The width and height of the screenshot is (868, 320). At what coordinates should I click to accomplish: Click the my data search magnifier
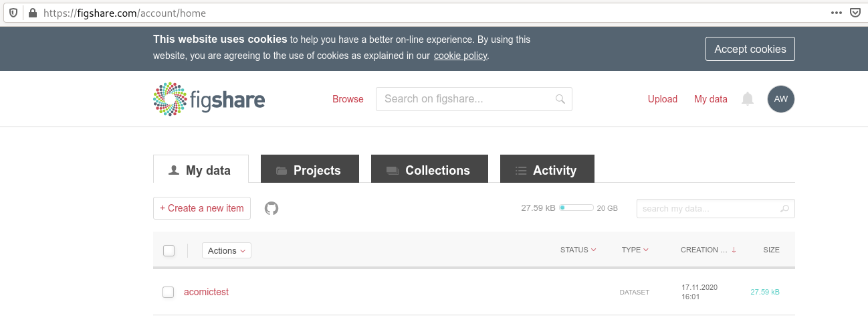pyautogui.click(x=785, y=209)
